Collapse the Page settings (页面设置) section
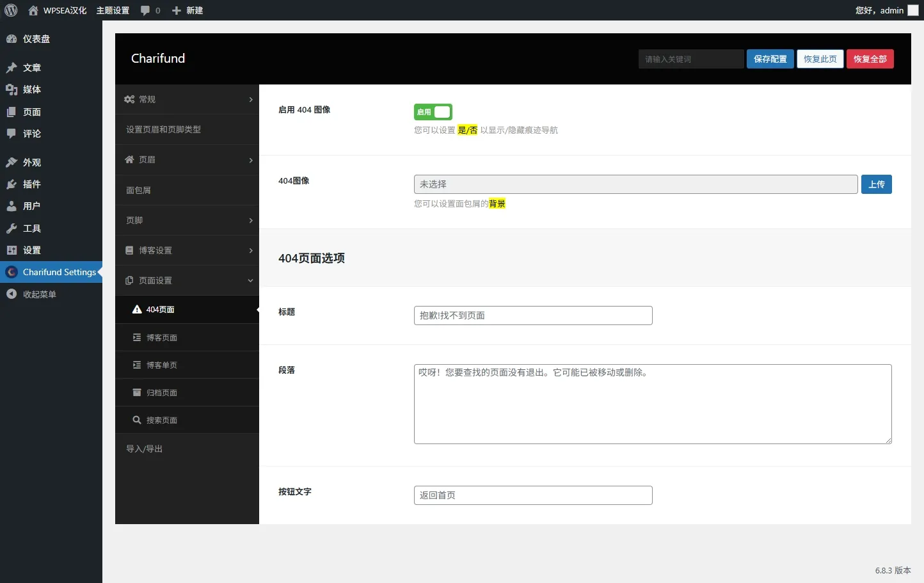The image size is (924, 583). click(x=187, y=280)
